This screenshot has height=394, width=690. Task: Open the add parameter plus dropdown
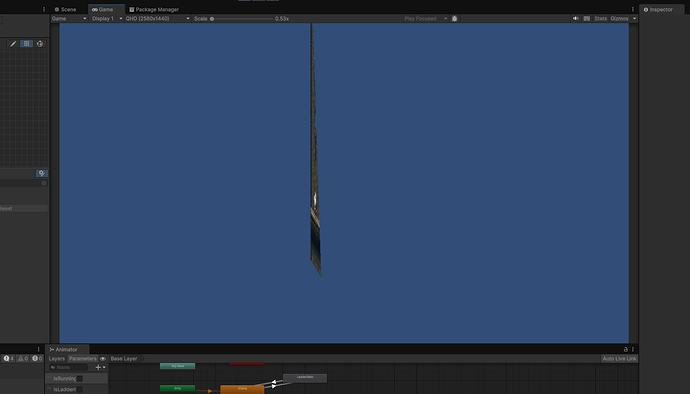coord(100,367)
